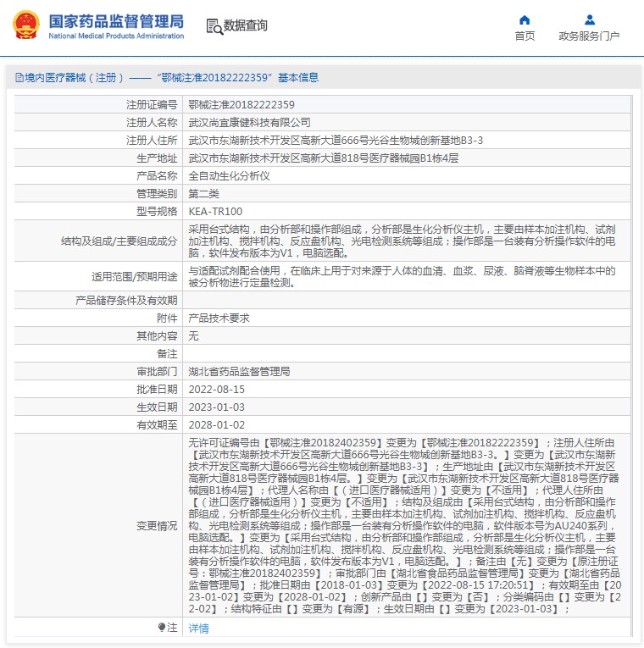The width and height of the screenshot is (644, 648).
Task: Click the 变更情况 label
Action: point(157,526)
